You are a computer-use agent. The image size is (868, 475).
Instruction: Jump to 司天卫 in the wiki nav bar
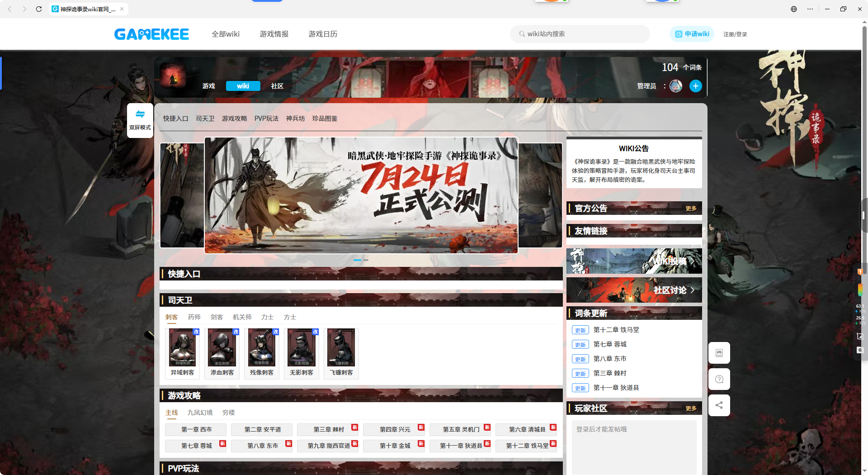[205, 119]
